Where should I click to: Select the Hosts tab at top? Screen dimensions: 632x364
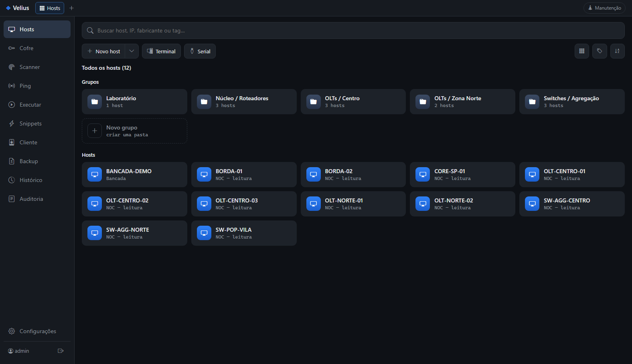click(50, 8)
